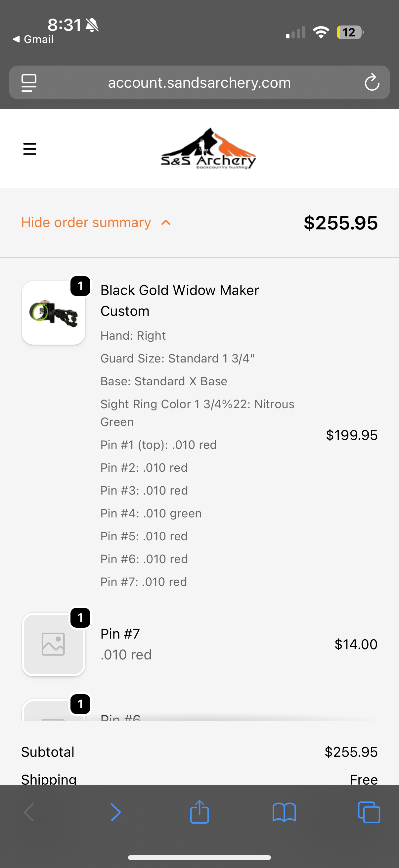Tap the $255.95 order total
Screen dimensions: 399x868
click(x=340, y=223)
